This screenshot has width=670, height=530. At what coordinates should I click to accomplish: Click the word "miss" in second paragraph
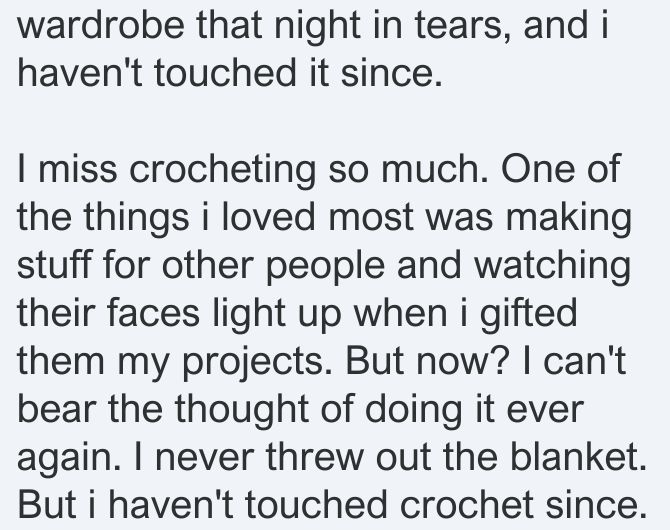(x=78, y=168)
